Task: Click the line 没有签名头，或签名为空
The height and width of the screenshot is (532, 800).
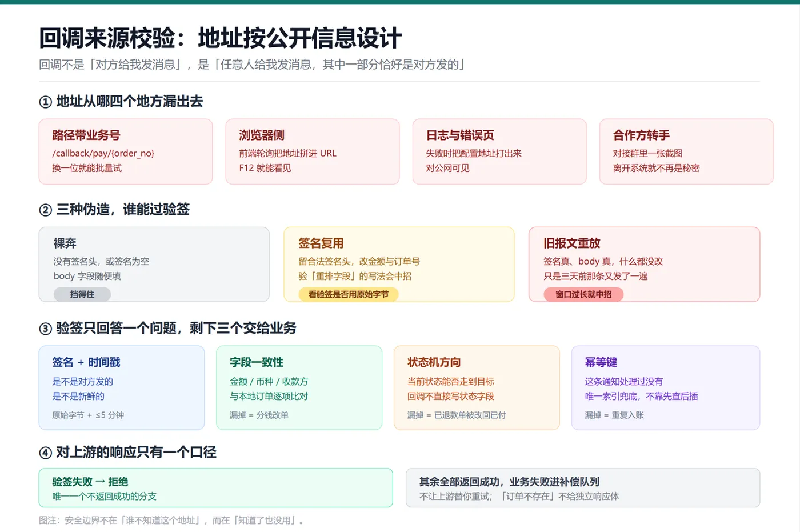Action: [101, 261]
